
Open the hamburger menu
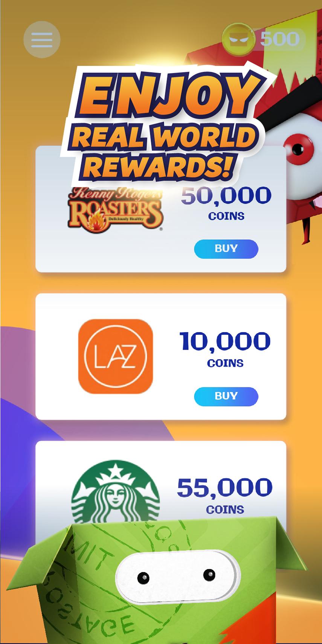[x=42, y=40]
